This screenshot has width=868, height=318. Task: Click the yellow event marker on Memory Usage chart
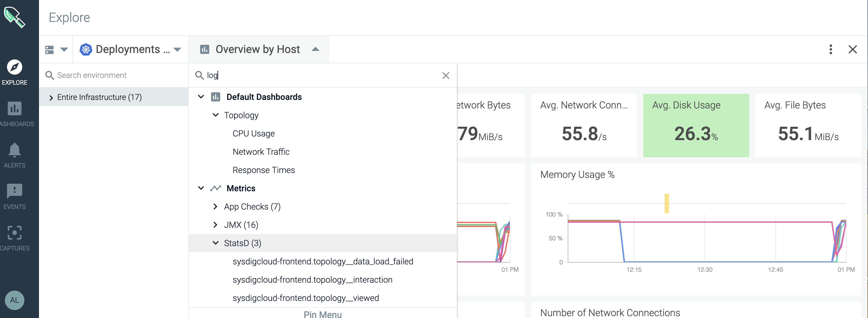pos(666,203)
